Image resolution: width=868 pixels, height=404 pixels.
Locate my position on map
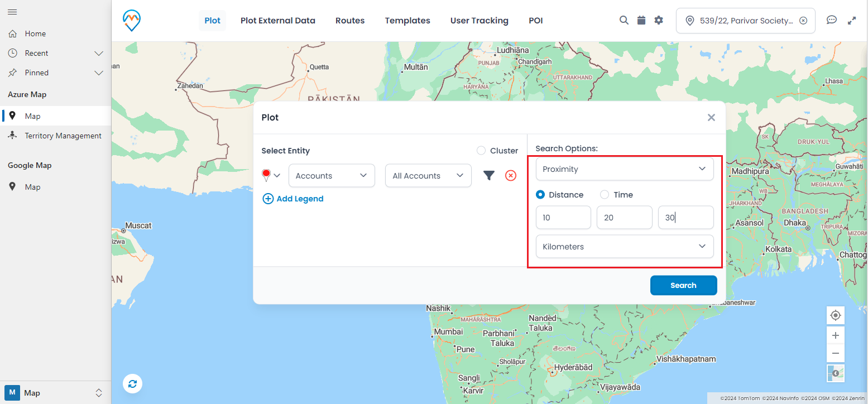pyautogui.click(x=835, y=315)
